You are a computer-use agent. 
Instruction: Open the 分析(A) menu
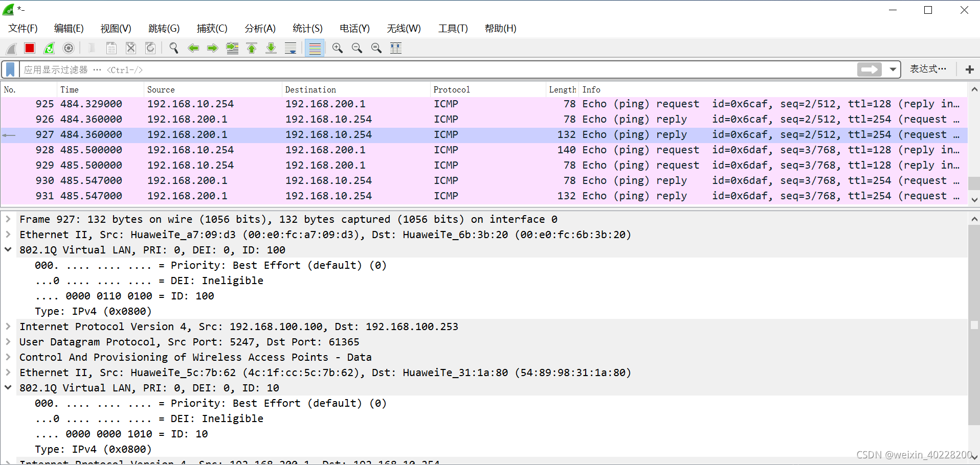coord(260,29)
